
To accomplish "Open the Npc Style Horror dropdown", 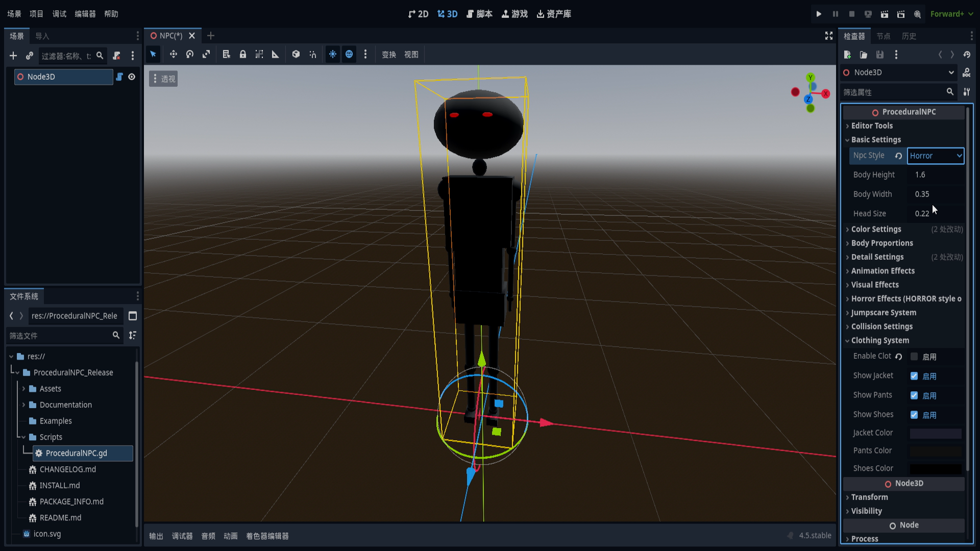I will click(935, 156).
